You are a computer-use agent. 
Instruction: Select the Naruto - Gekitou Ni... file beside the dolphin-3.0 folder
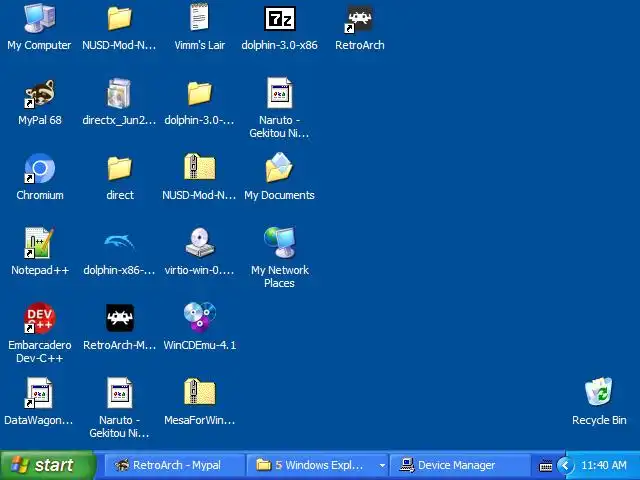(x=280, y=93)
